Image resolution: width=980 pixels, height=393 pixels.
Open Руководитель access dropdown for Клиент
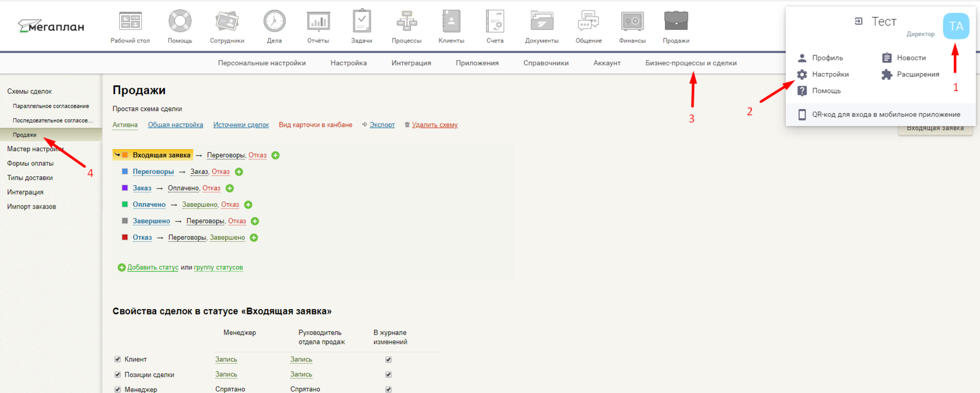point(301,359)
